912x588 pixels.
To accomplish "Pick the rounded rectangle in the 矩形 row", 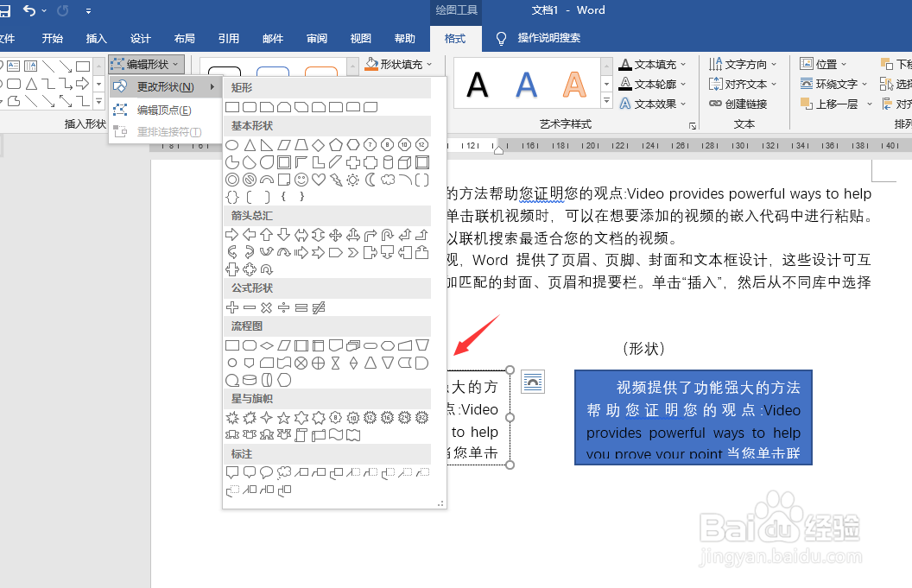I will [x=250, y=107].
